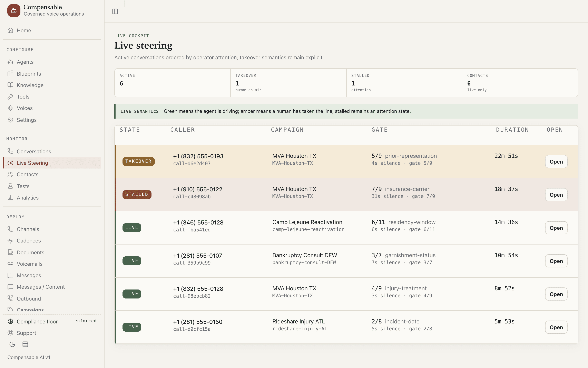
Task: Select Analytics in the sidebar
Action: pos(52,198)
